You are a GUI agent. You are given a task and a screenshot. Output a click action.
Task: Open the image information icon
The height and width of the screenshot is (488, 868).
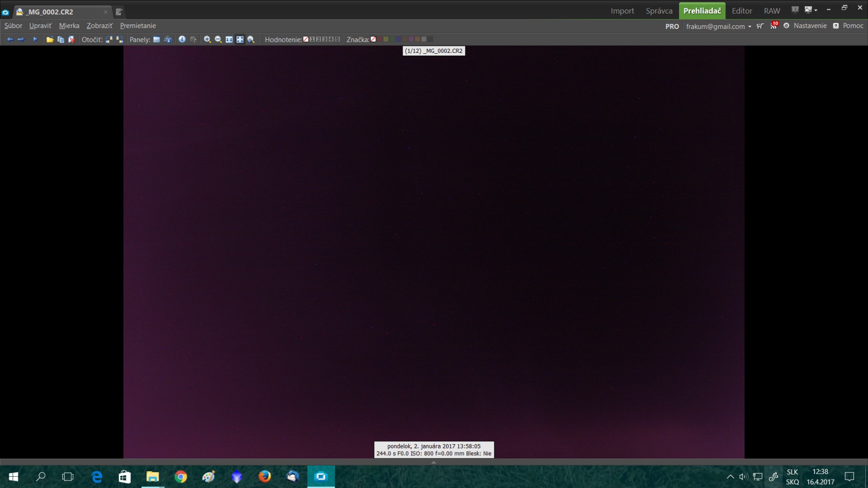coord(182,40)
